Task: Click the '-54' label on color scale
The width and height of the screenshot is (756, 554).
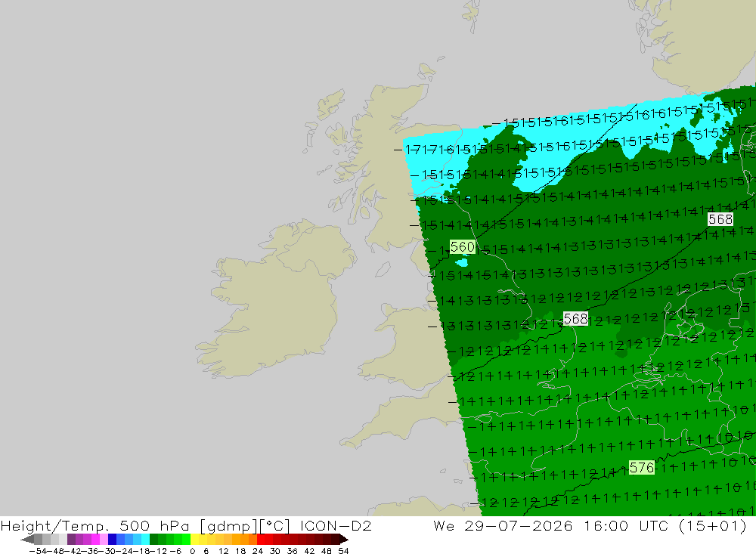Action: click(37, 551)
